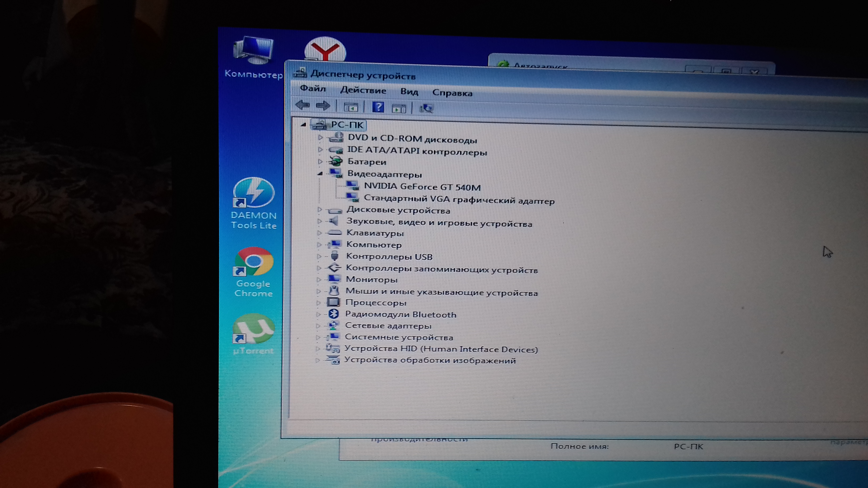Screen dimensions: 868x488
Task: Click the Процессоры chip icon
Action: click(333, 302)
